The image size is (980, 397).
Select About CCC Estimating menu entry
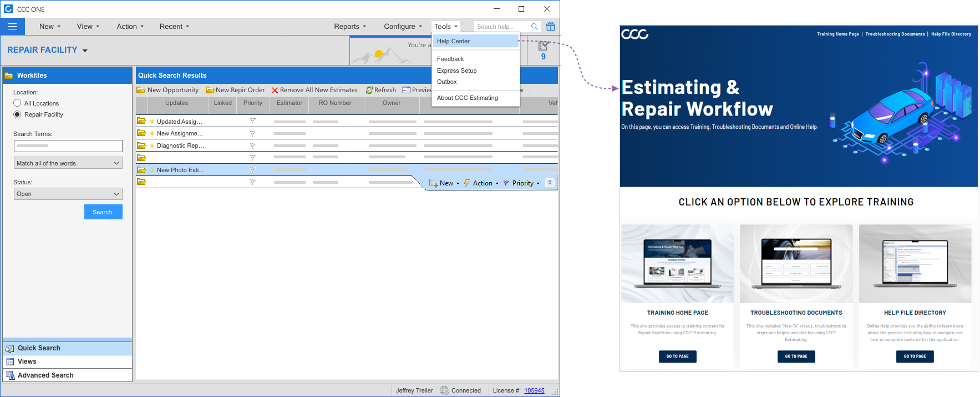point(467,98)
